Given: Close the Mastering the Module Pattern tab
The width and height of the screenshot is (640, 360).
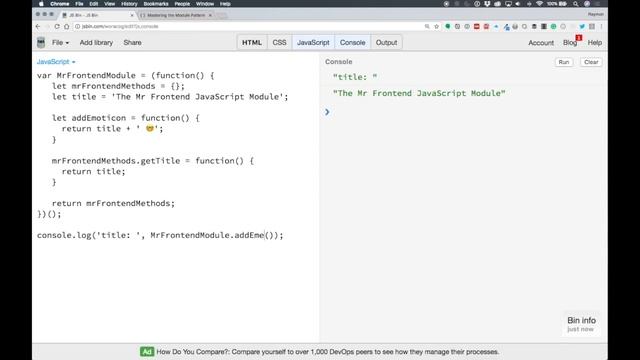Looking at the screenshot, I should (210, 15).
